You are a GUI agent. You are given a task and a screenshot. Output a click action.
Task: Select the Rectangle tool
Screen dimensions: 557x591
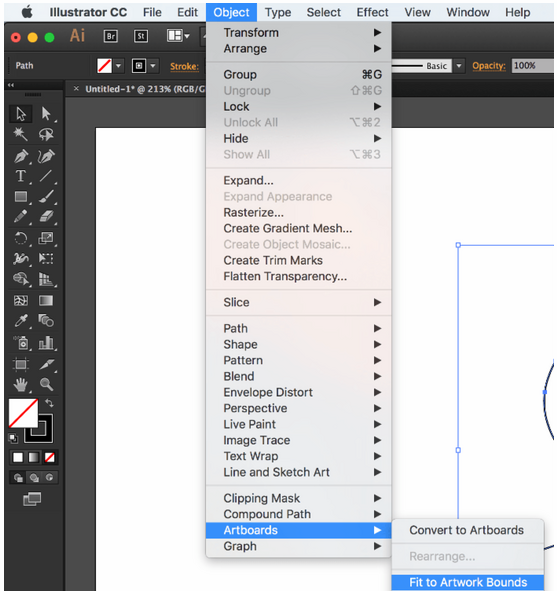click(x=21, y=197)
